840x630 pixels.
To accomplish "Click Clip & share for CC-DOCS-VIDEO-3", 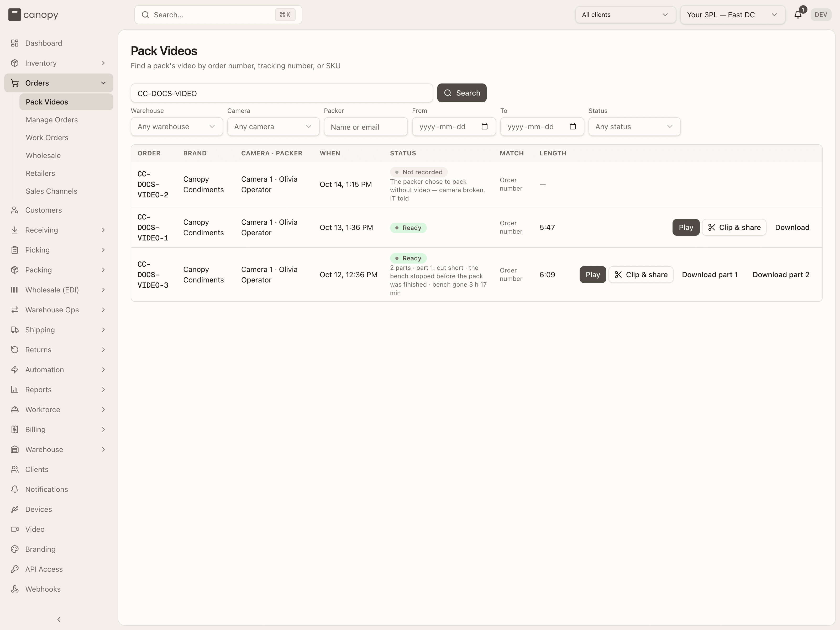I will [641, 275].
